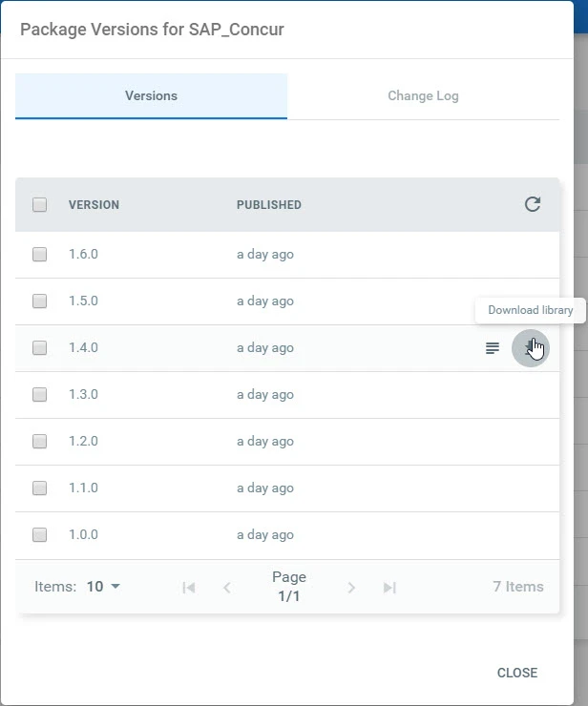Image resolution: width=588 pixels, height=706 pixels.
Task: Click the CLOSE button
Action: click(x=516, y=673)
